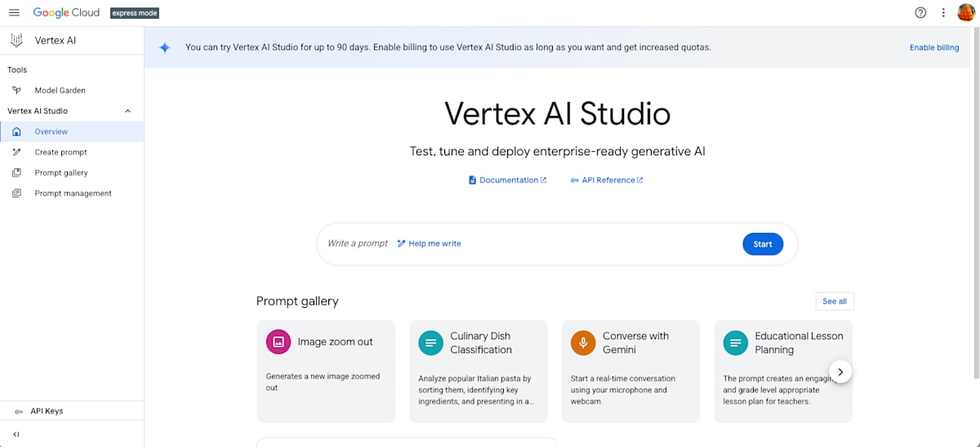Click the Help me write pencil icon
Image resolution: width=980 pixels, height=447 pixels.
tap(401, 244)
